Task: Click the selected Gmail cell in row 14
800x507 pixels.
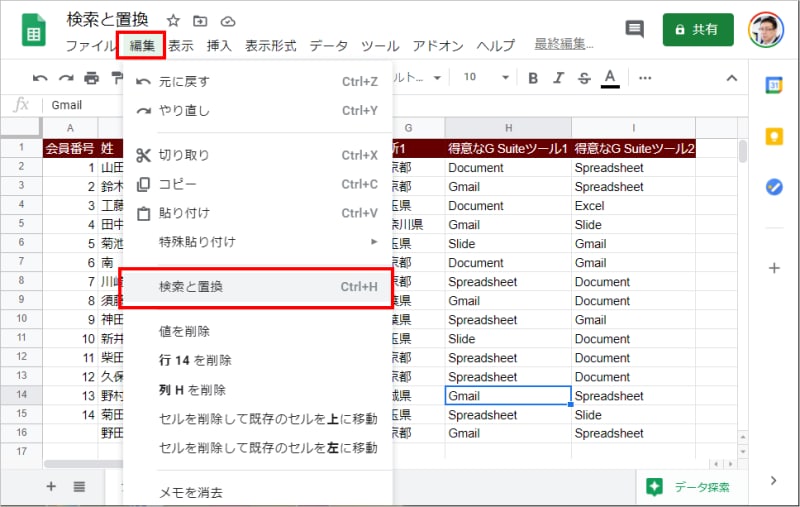Action: 508,396
